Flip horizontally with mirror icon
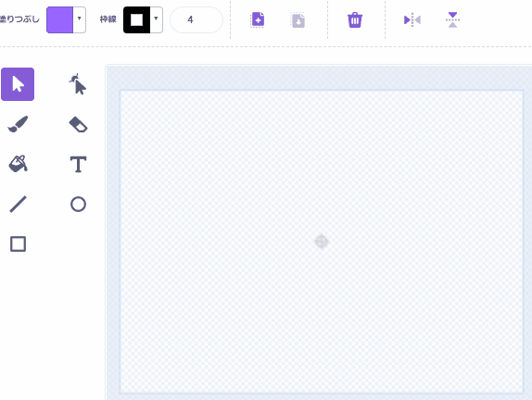 (412, 19)
